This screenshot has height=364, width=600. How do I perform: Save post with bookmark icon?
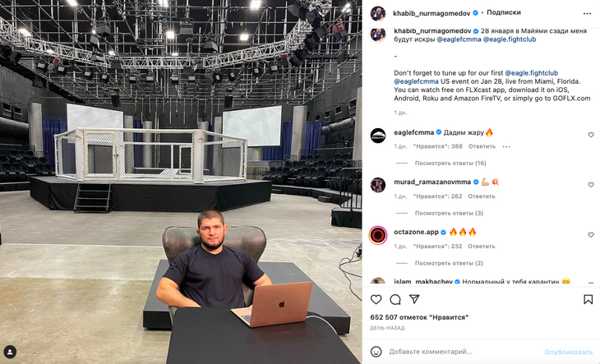(x=588, y=299)
